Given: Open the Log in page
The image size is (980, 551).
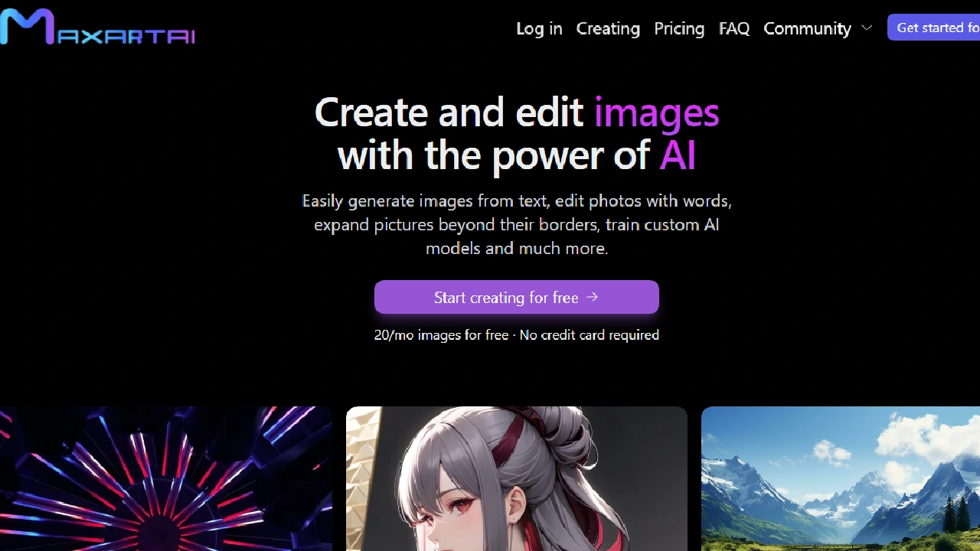Looking at the screenshot, I should tap(539, 28).
